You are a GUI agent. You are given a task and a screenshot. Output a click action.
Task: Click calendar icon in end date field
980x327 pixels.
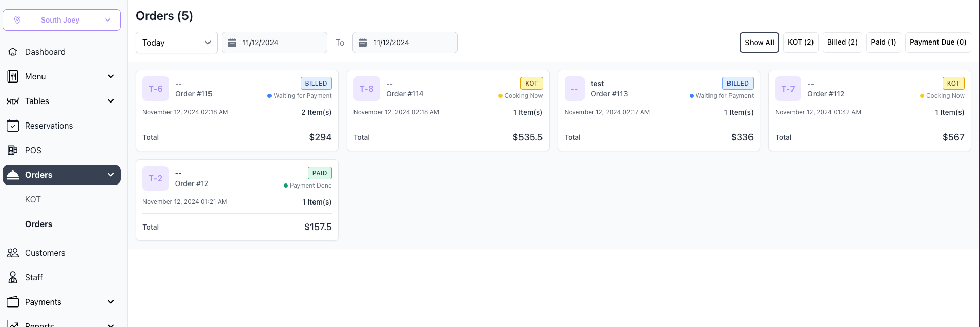click(363, 43)
